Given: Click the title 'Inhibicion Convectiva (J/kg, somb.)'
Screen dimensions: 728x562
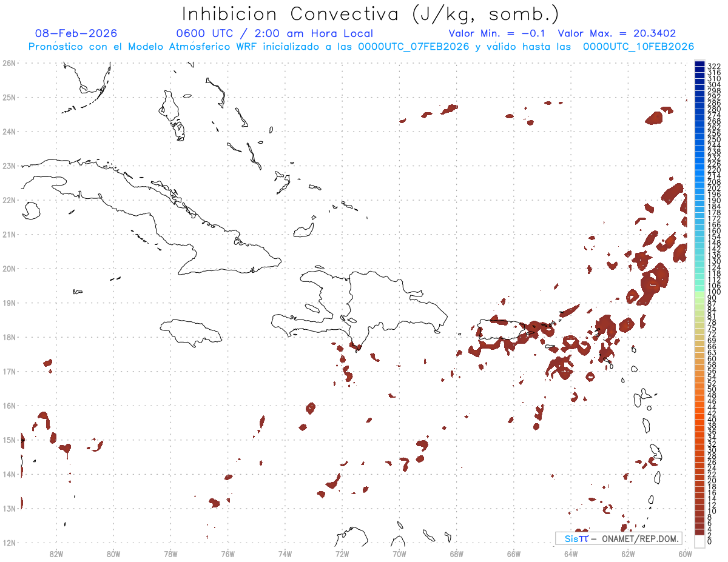Looking at the screenshot, I should tap(370, 14).
